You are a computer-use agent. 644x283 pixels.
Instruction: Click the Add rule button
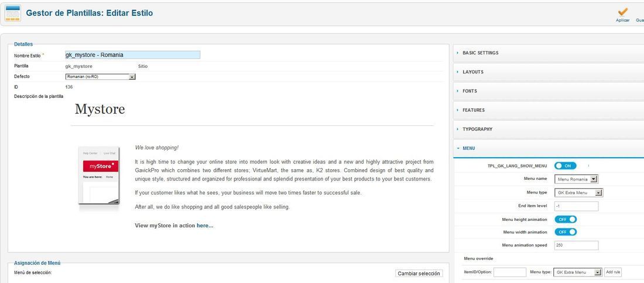[613, 272]
